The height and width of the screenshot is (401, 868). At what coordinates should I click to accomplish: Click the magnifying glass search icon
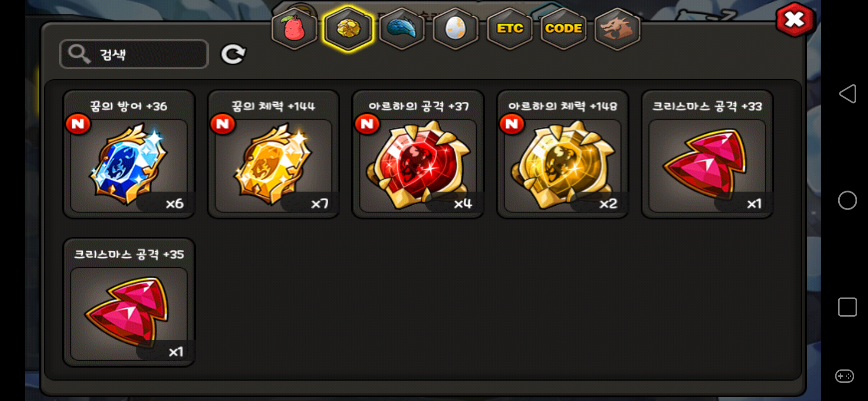(x=79, y=54)
